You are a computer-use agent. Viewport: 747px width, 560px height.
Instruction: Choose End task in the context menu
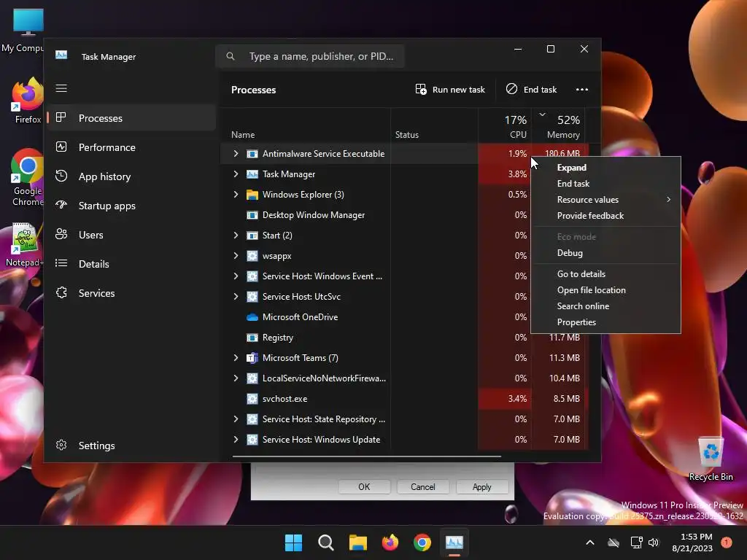(x=605, y=184)
